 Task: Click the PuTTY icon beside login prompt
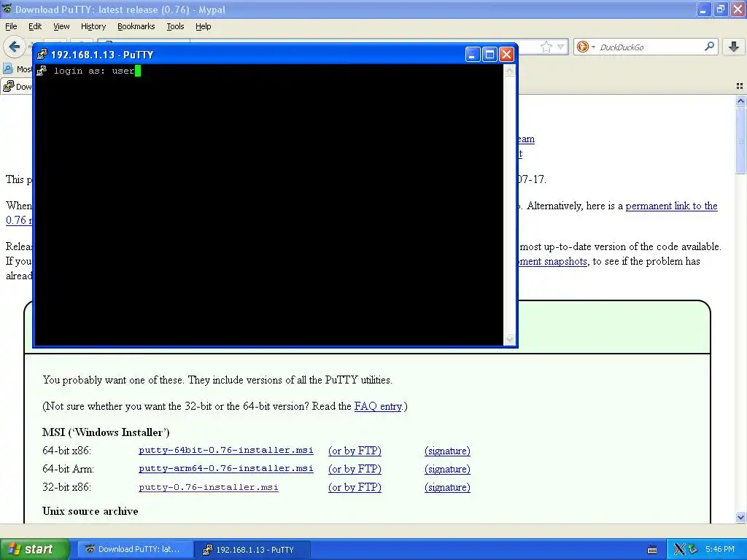(42, 71)
